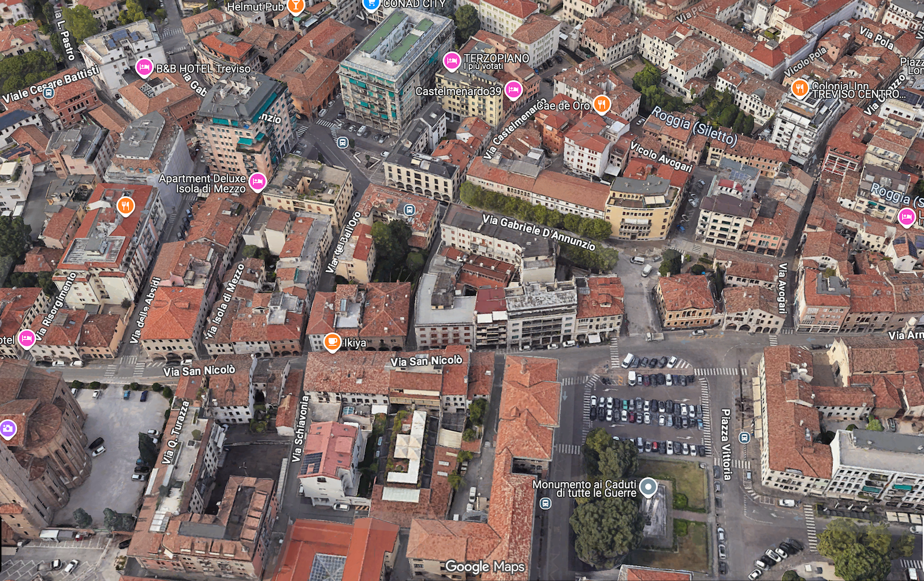924x581 pixels.
Task: Click the Piazza Vittoria street label
Action: [x=726, y=444]
